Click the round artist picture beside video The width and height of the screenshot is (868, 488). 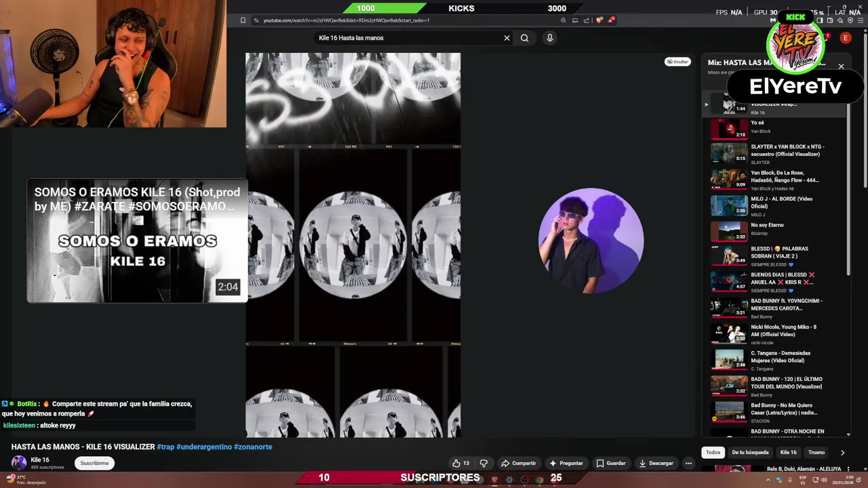[591, 241]
